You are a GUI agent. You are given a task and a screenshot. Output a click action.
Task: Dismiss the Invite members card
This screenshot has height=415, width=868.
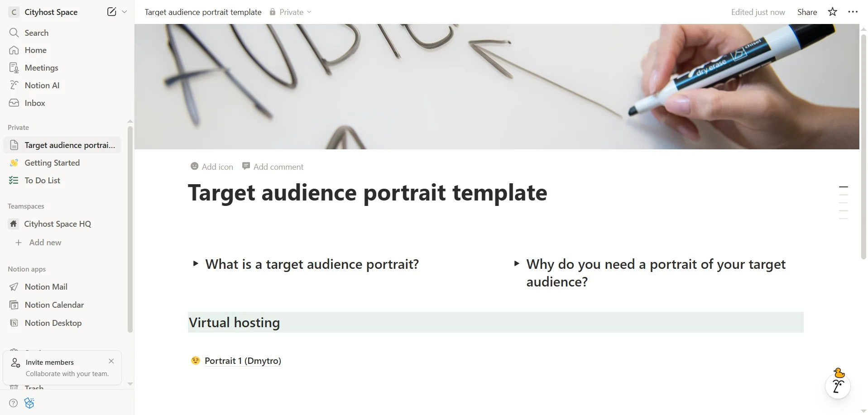click(x=111, y=361)
